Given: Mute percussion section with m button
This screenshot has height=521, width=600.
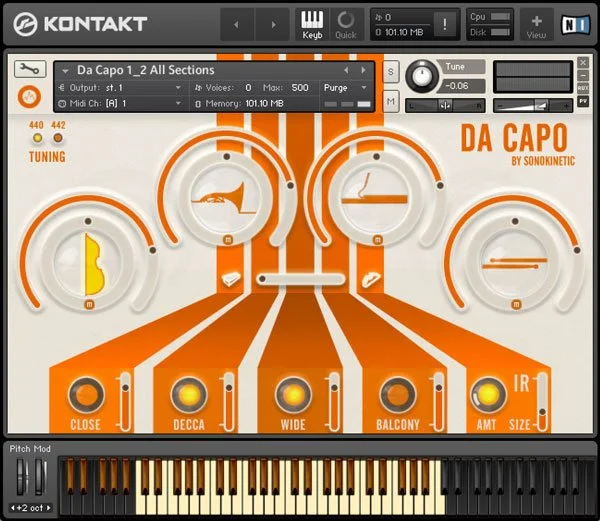Looking at the screenshot, I should [516, 304].
